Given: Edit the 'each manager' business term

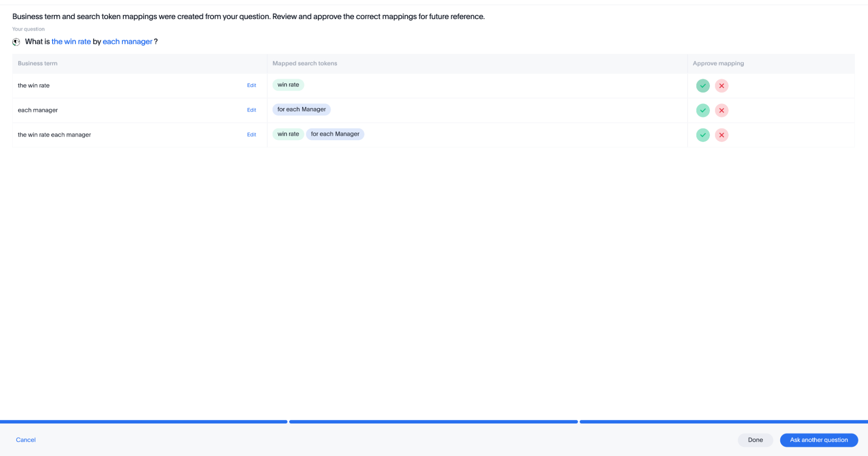Looking at the screenshot, I should coord(251,110).
